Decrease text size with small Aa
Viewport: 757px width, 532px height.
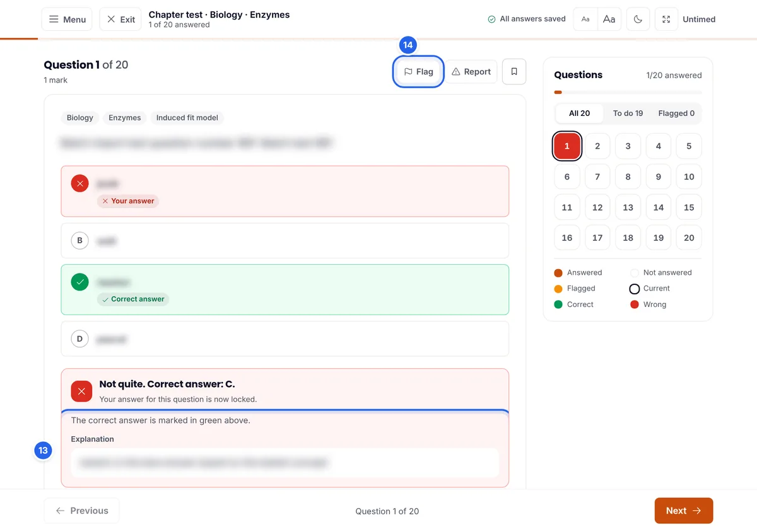click(x=585, y=20)
